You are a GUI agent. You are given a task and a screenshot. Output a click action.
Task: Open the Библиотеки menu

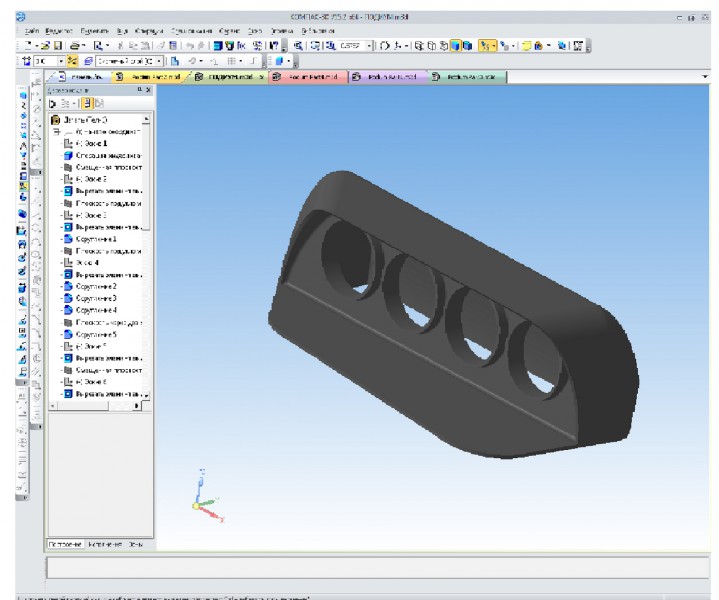coord(318,31)
